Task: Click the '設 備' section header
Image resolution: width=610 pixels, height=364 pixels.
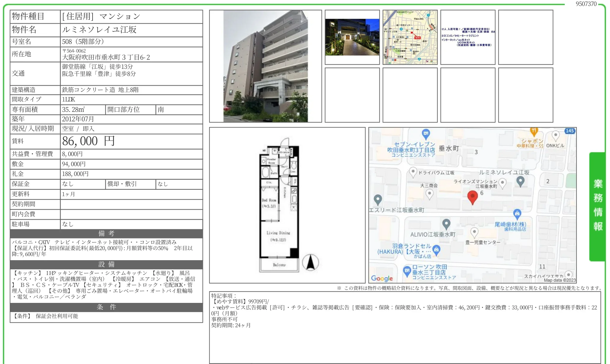Action: click(x=106, y=264)
